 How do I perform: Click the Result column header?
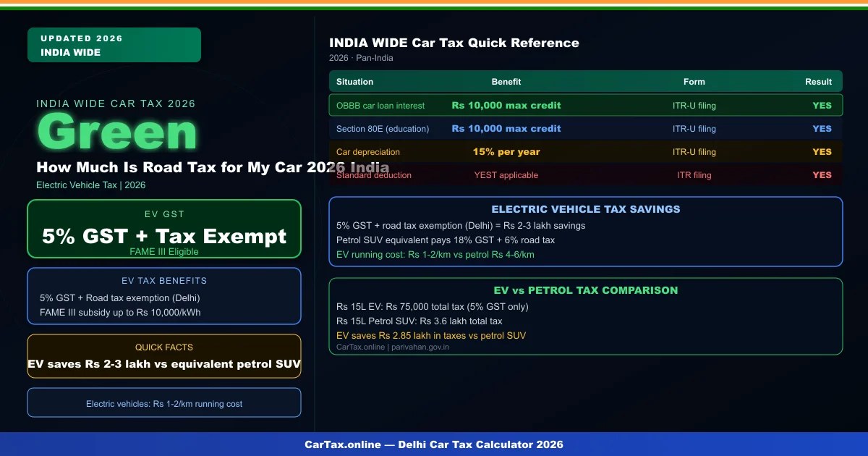point(819,82)
